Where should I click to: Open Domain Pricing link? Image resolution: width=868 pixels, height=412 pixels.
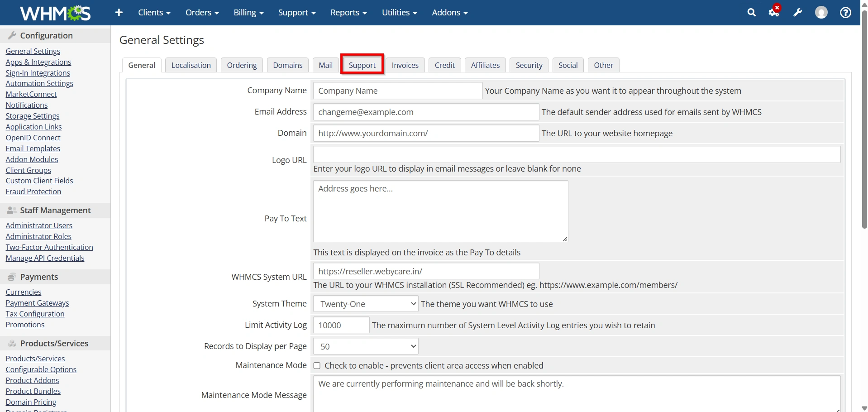point(31,402)
